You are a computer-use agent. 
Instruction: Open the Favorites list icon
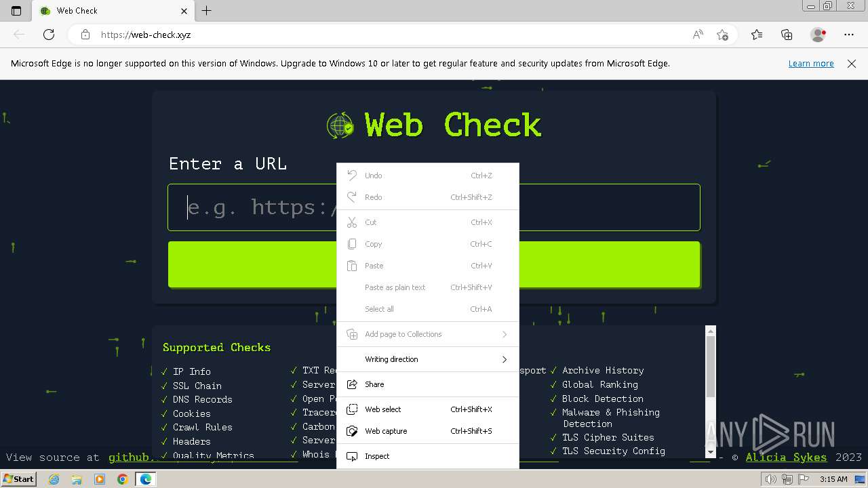click(x=757, y=35)
